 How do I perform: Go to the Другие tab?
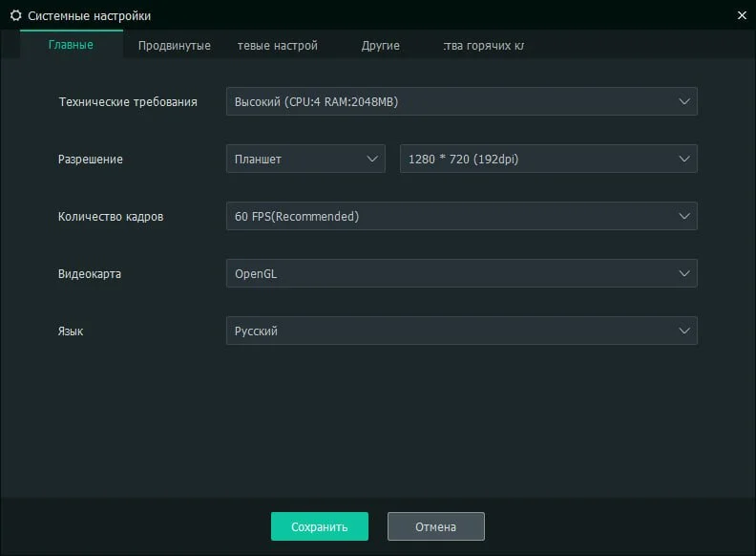pyautogui.click(x=381, y=45)
